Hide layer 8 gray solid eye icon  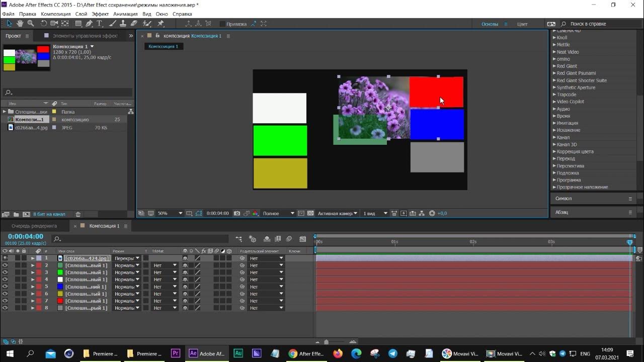pos(5,308)
